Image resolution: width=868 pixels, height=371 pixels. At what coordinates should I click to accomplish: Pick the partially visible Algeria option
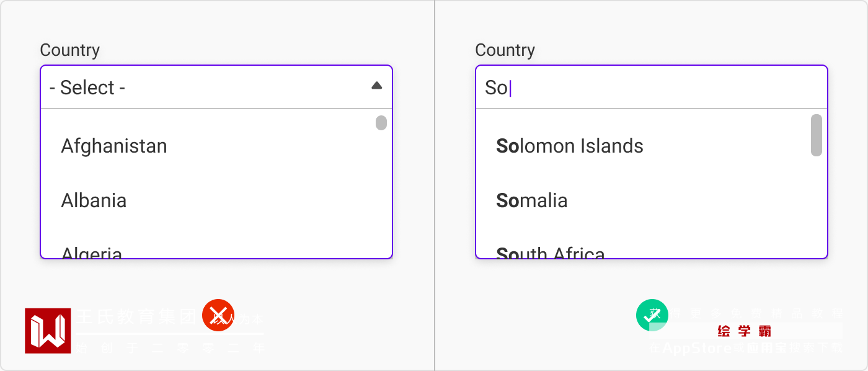pos(92,253)
